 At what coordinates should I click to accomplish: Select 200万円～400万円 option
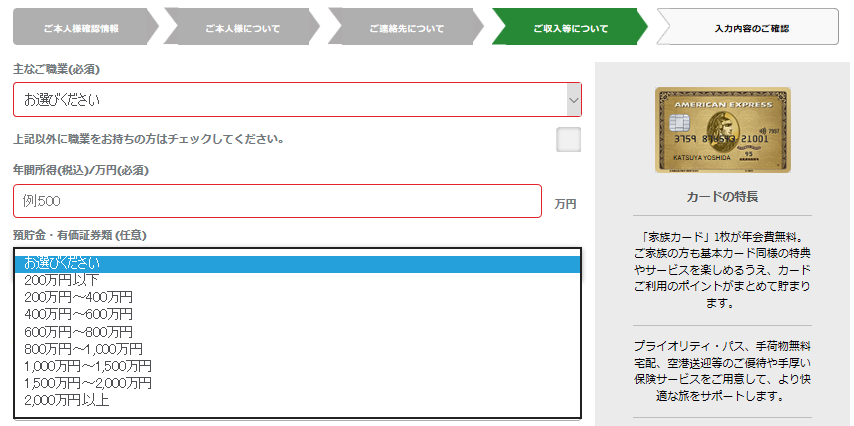78,297
